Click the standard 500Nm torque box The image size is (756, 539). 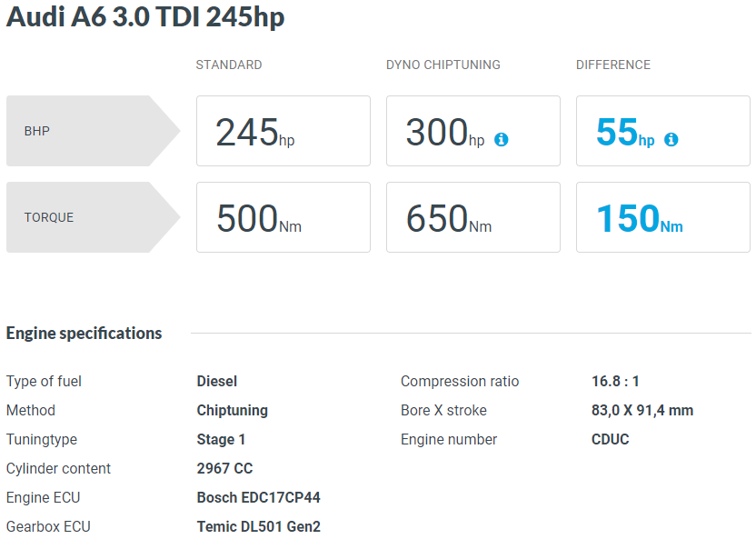click(x=283, y=217)
